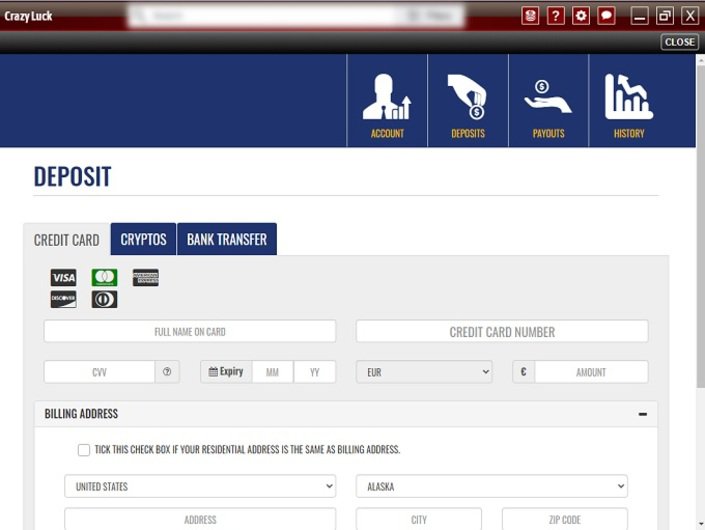The image size is (705, 530).
Task: Restore down the Crazy Luck window
Action: pos(665,16)
